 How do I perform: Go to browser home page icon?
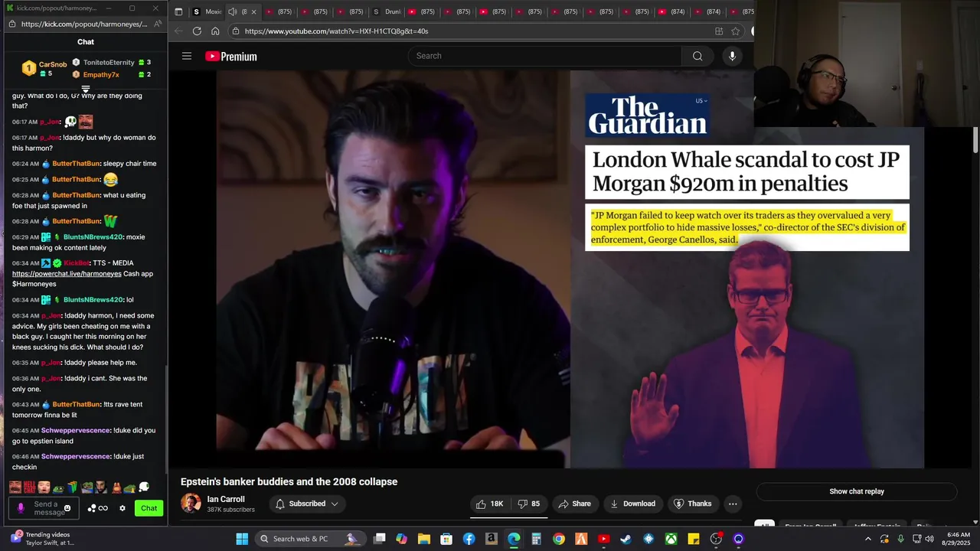click(215, 31)
